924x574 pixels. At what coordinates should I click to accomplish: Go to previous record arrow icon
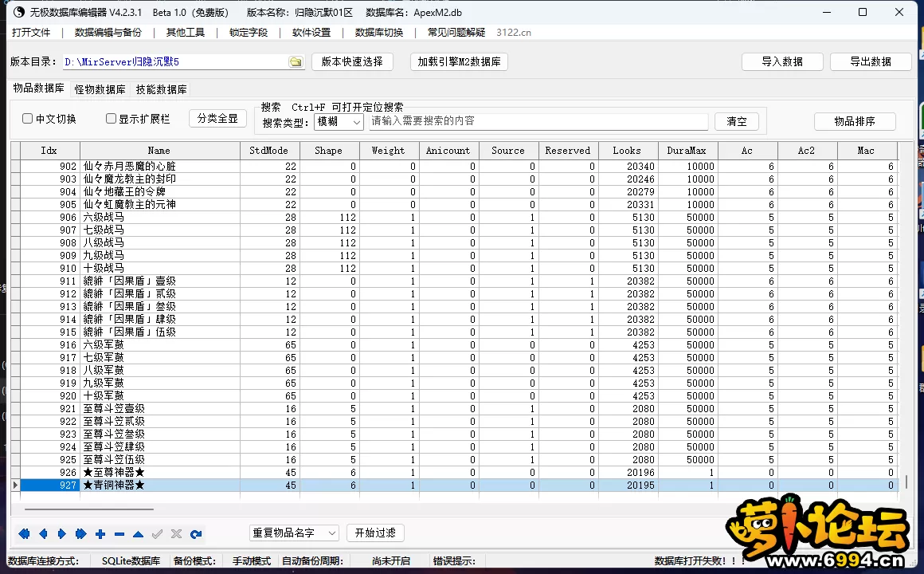tap(43, 534)
